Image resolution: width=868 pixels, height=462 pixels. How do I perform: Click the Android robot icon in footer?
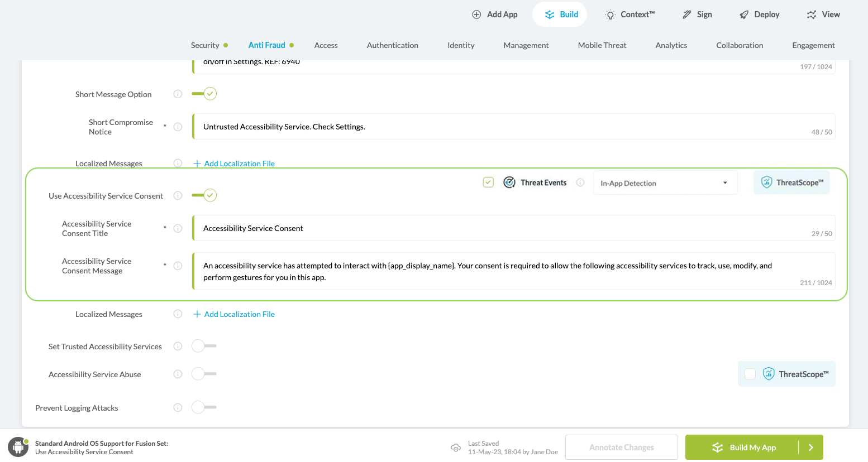18,447
